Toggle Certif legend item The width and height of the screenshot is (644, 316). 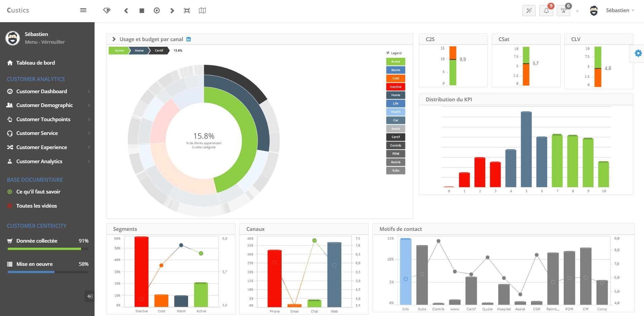coord(396,137)
